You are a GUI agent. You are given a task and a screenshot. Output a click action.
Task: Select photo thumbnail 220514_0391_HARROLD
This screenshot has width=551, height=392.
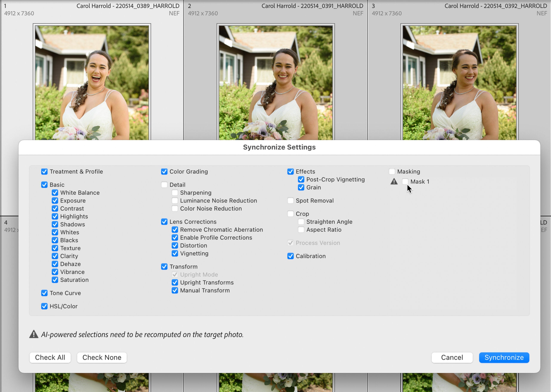click(x=276, y=82)
